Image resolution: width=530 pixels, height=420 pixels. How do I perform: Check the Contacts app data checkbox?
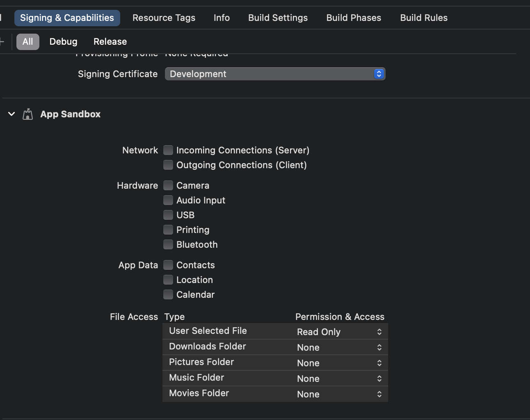(x=168, y=265)
